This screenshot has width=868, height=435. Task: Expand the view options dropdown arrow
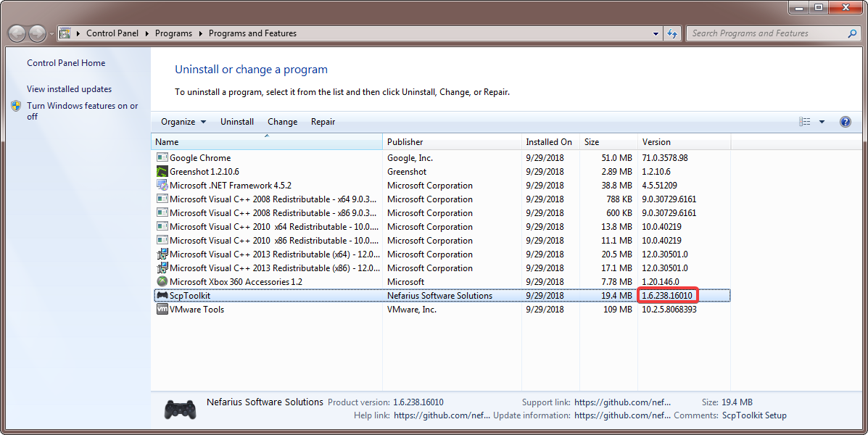822,122
